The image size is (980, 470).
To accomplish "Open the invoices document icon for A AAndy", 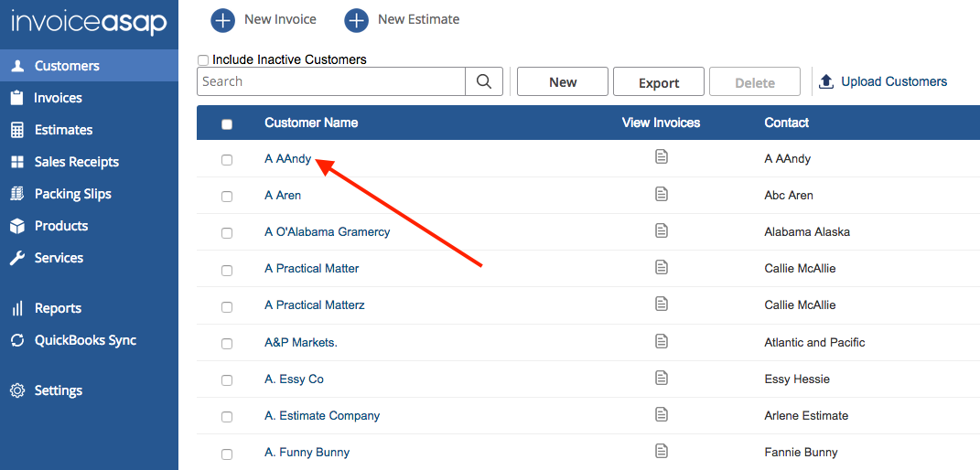I will pyautogui.click(x=662, y=157).
